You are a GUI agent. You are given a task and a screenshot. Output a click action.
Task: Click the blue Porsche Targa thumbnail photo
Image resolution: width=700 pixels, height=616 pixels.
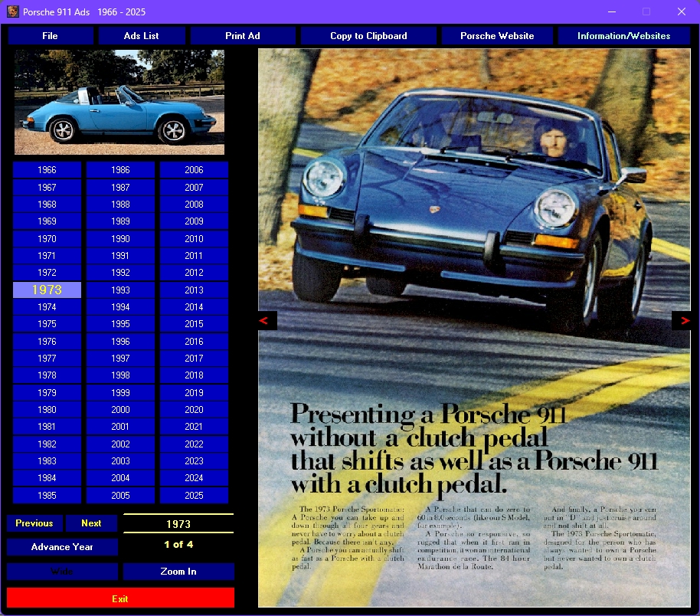[x=119, y=102]
